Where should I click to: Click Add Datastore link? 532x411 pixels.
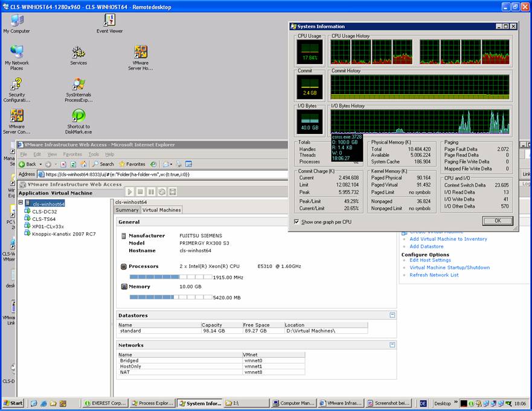pyautogui.click(x=426, y=246)
